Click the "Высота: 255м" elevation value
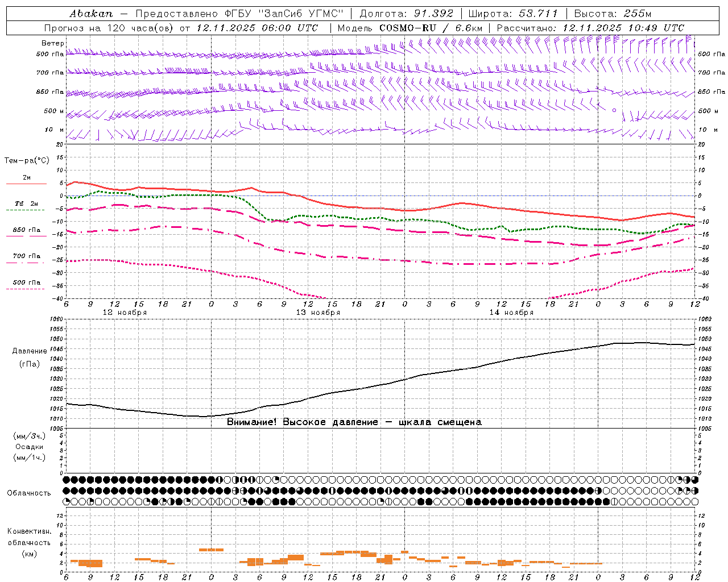This screenshot has height=582, width=728. [613, 14]
